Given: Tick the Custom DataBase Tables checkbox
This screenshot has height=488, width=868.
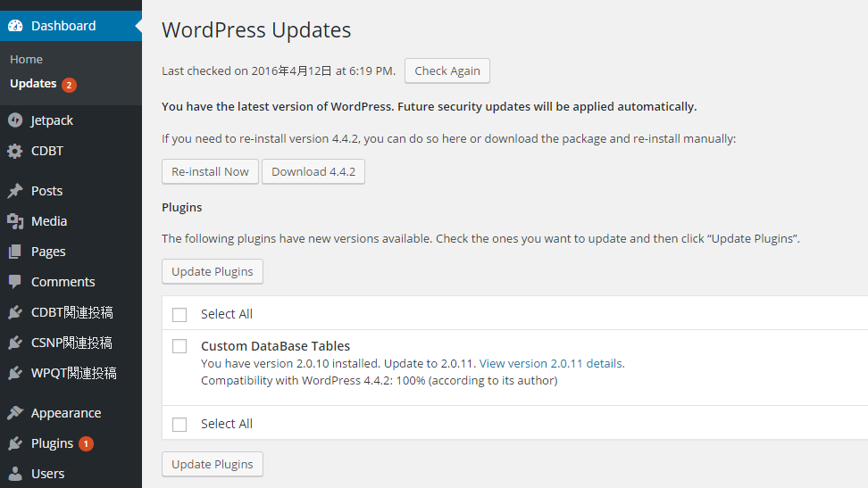Looking at the screenshot, I should click(x=179, y=346).
